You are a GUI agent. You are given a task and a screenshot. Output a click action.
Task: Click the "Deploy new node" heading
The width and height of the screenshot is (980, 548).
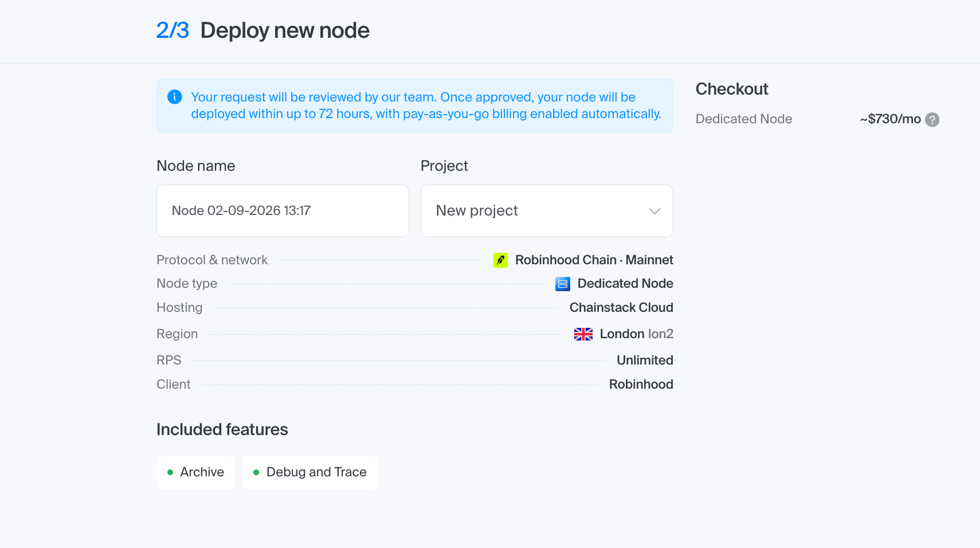point(285,30)
